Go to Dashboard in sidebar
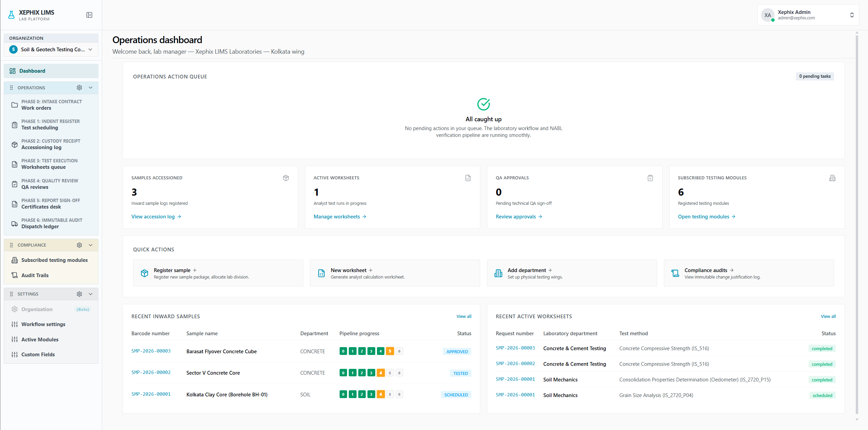868x430 pixels. 51,71
